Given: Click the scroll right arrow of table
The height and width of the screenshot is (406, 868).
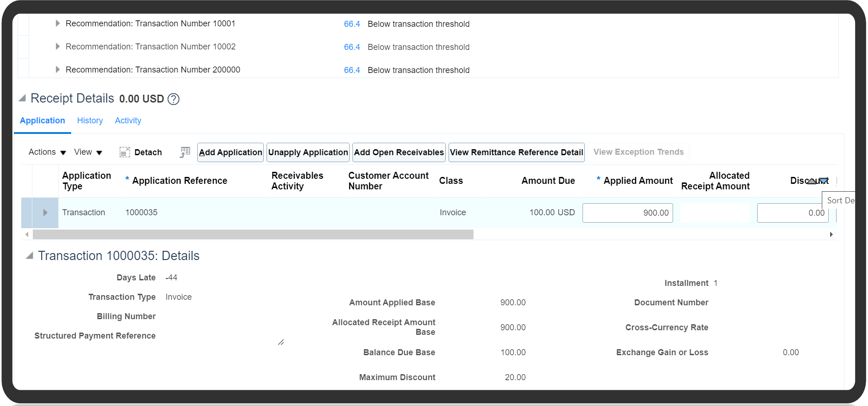Looking at the screenshot, I should click(x=832, y=235).
